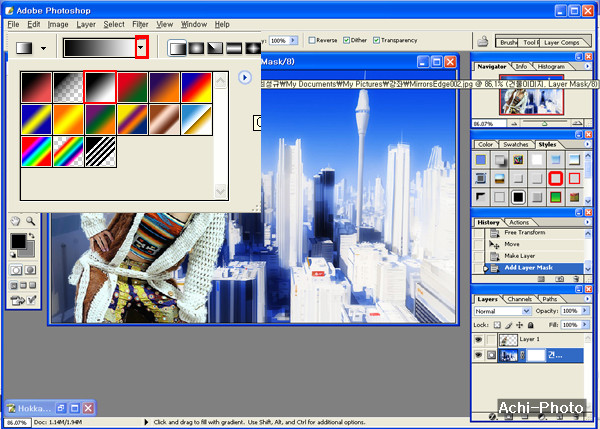Select the Linear Gradient style icon
This screenshot has height=429, width=600.
[x=177, y=47]
